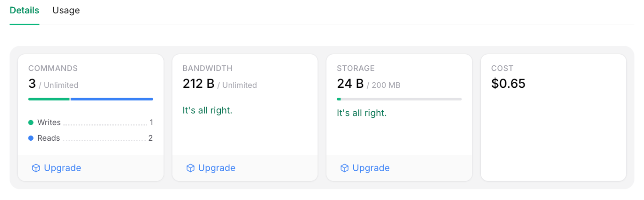Click the Commands card heading
Image resolution: width=644 pixels, height=200 pixels.
tap(53, 69)
